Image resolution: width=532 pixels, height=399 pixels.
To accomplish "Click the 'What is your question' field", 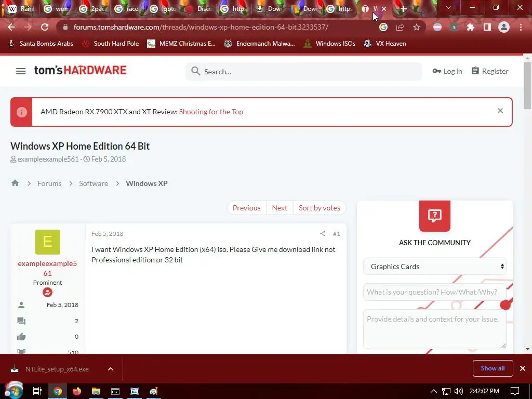I will click(435, 292).
